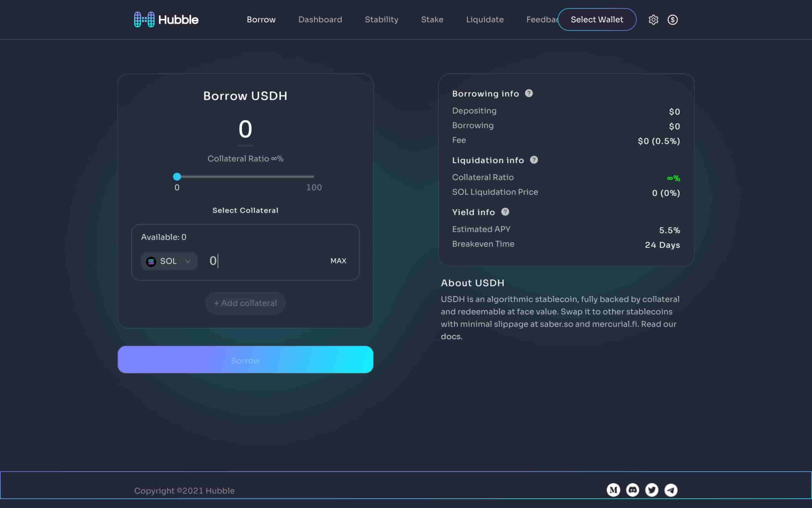The image size is (812, 508).
Task: Click the currency dollar icon in the header
Action: pos(673,19)
